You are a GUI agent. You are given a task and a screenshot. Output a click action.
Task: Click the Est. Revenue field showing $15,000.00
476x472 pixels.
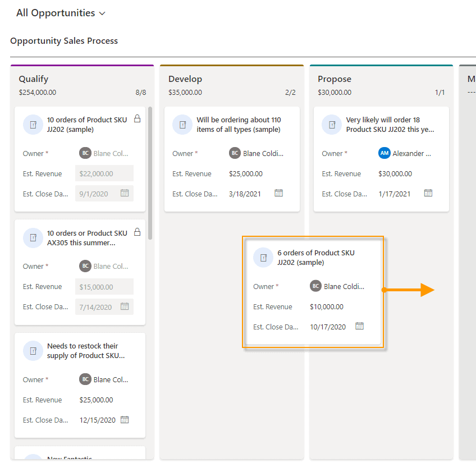(104, 287)
